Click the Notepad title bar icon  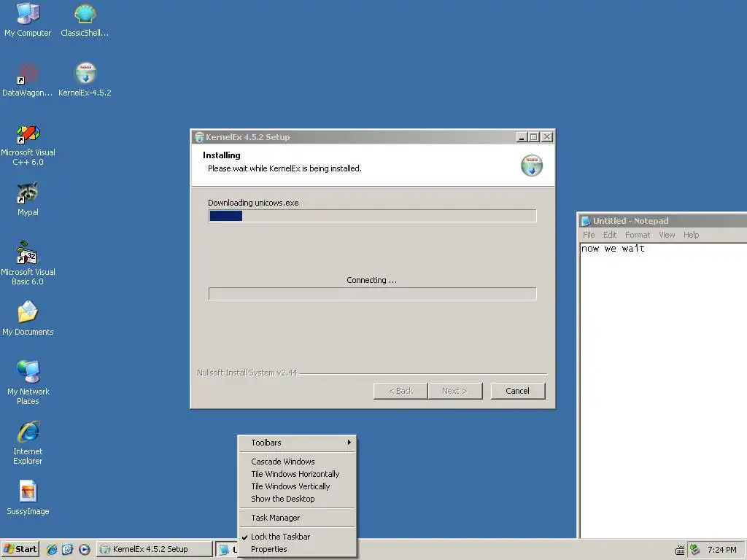pos(586,221)
